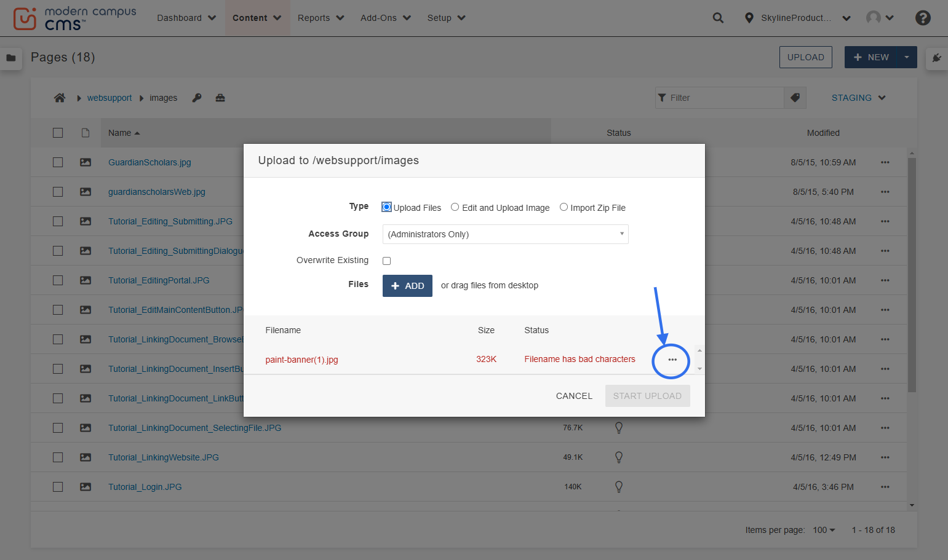
Task: Tick the select-all checkbox in table header
Action: point(58,133)
